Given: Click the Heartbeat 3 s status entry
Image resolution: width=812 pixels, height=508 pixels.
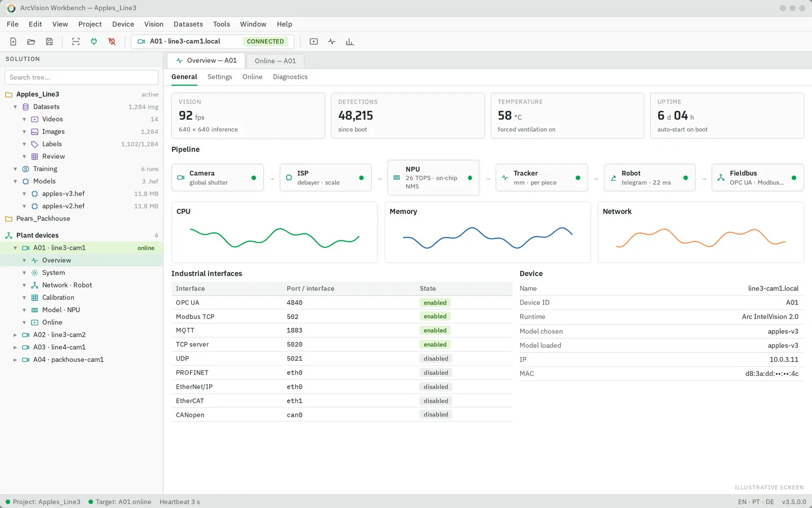Looking at the screenshot, I should 180,502.
